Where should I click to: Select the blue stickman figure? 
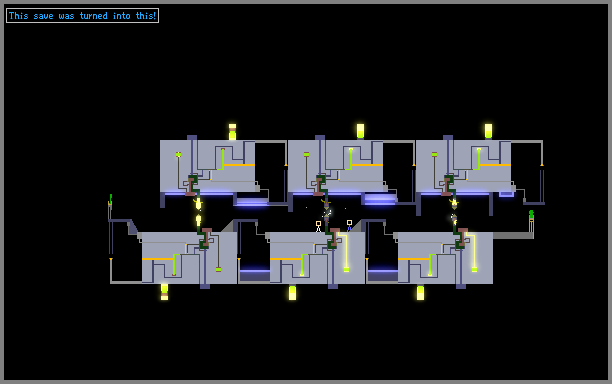tap(349, 226)
